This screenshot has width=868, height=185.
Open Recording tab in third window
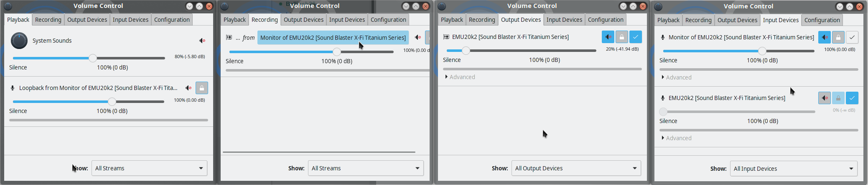point(482,20)
